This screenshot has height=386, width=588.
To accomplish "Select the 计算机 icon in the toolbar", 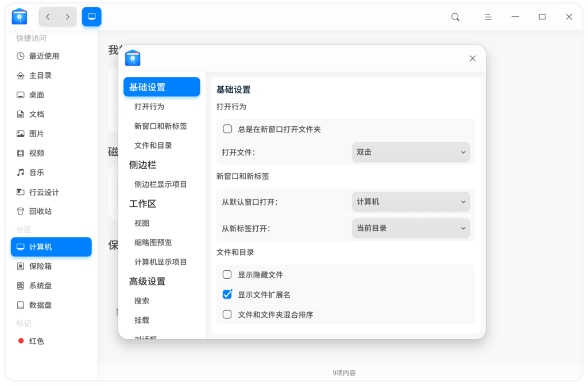I will [x=91, y=16].
